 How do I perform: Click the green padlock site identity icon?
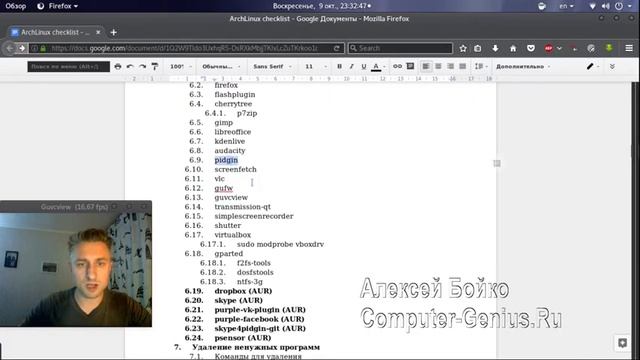click(x=43, y=48)
